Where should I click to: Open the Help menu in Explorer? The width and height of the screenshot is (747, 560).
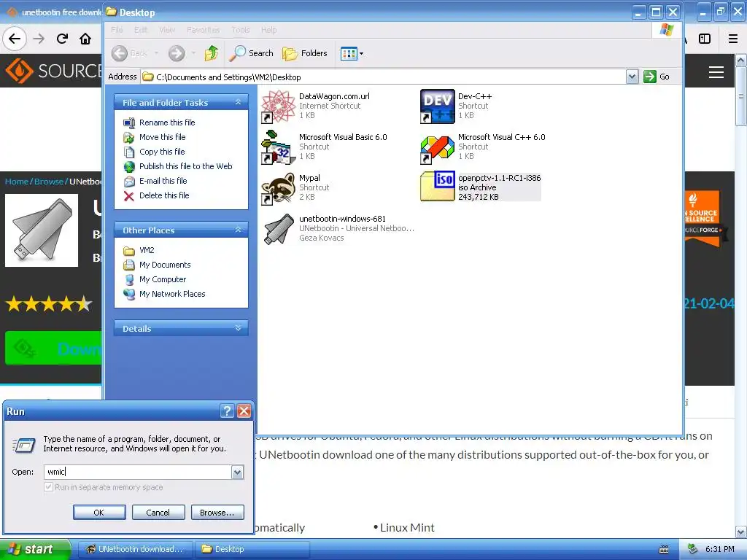[268, 30]
